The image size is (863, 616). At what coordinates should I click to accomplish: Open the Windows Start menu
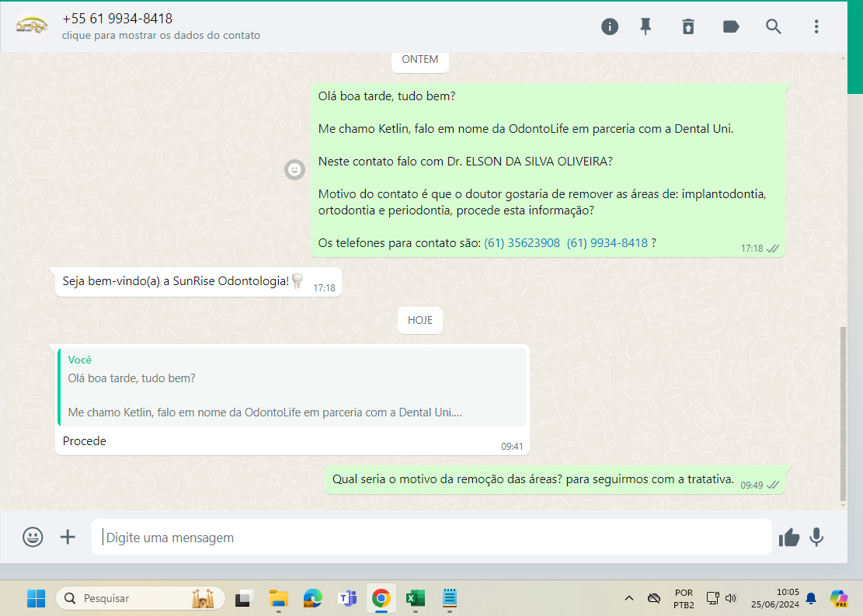(37, 598)
